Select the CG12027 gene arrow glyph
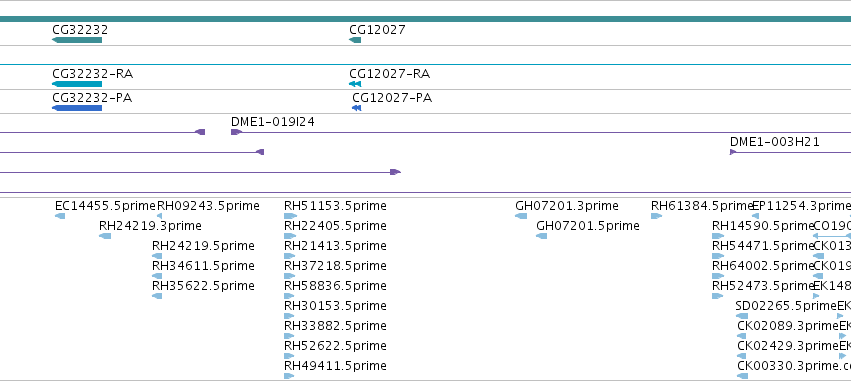The image size is (851, 381). coord(355,40)
